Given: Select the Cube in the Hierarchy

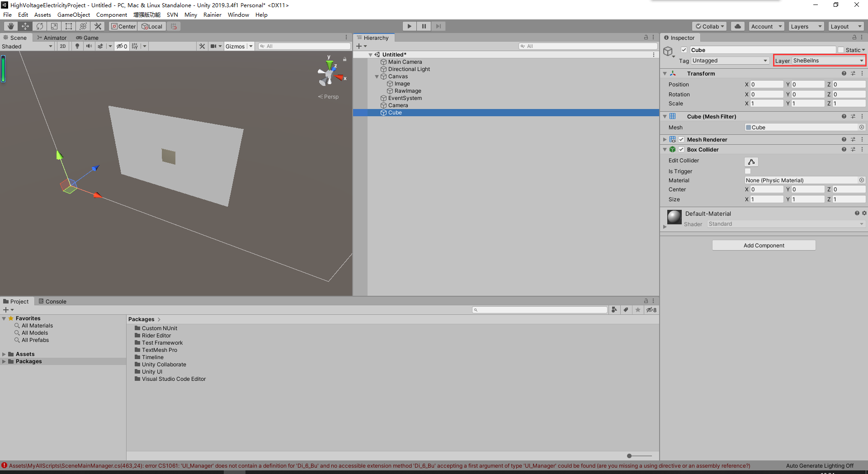Looking at the screenshot, I should (x=395, y=112).
